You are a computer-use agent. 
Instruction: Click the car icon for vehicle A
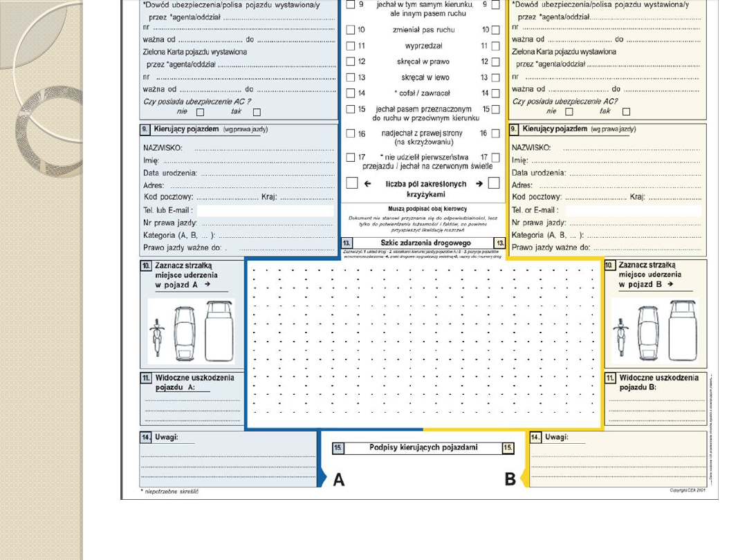coord(185,333)
